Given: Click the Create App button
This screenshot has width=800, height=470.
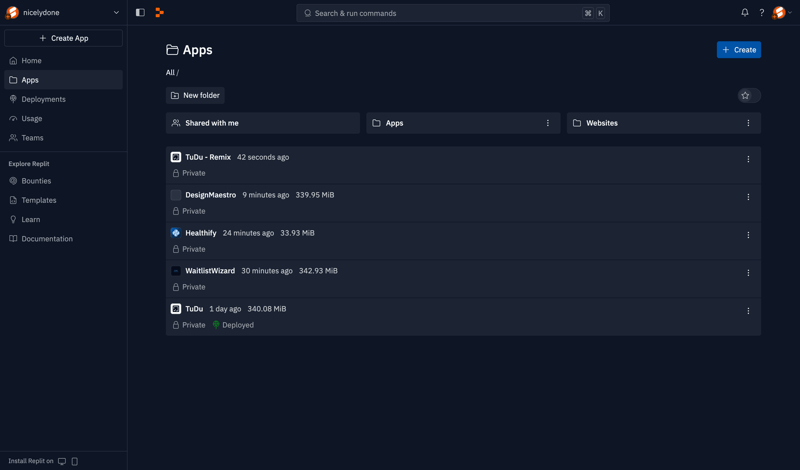Looking at the screenshot, I should pyautogui.click(x=63, y=38).
